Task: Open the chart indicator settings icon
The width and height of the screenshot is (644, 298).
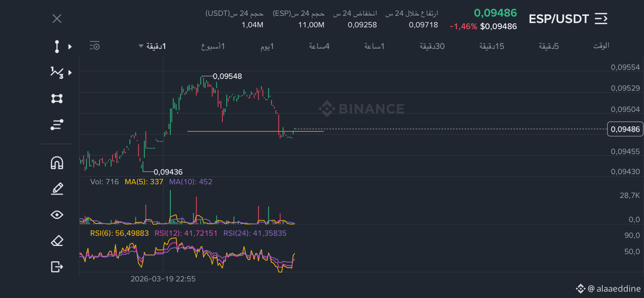Action: click(x=95, y=46)
